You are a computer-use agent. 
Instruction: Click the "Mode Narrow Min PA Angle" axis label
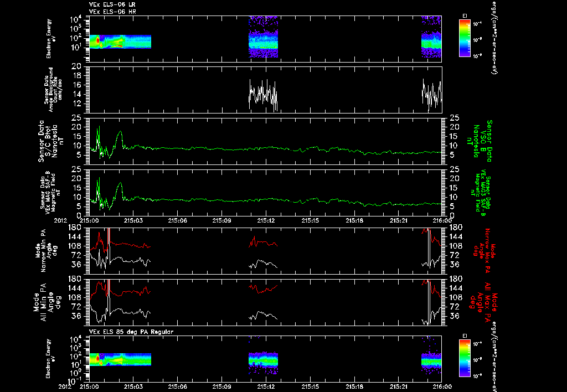click(x=45, y=250)
